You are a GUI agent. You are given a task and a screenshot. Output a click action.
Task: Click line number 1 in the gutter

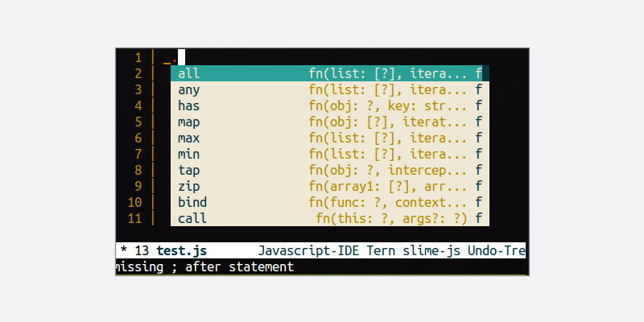click(x=138, y=57)
